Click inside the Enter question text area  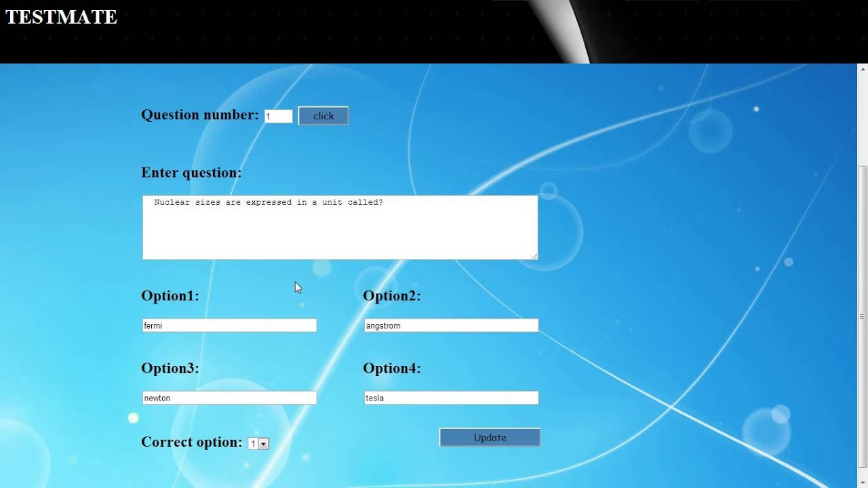340,228
